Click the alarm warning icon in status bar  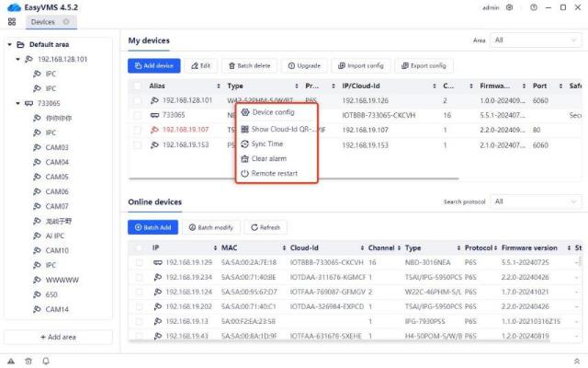click(x=12, y=360)
